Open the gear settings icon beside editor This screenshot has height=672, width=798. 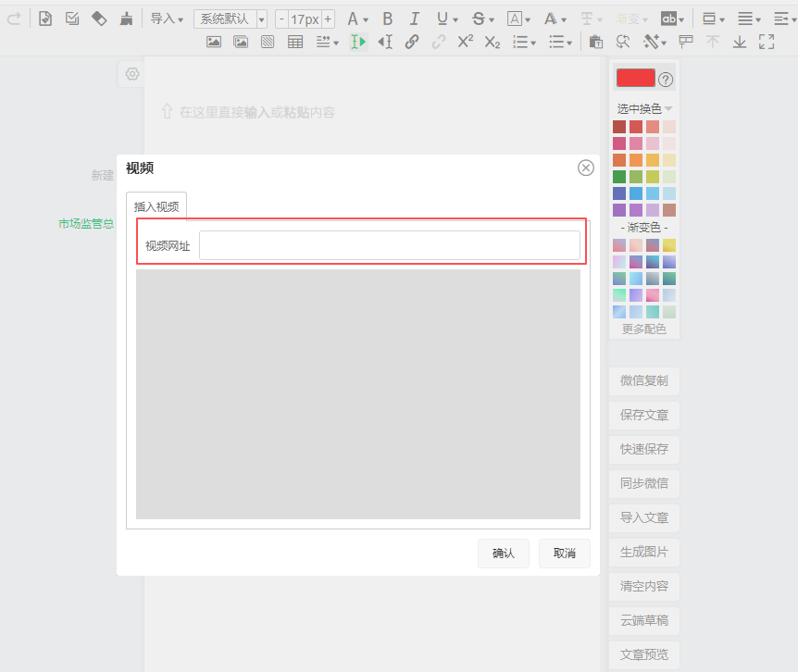[x=132, y=74]
